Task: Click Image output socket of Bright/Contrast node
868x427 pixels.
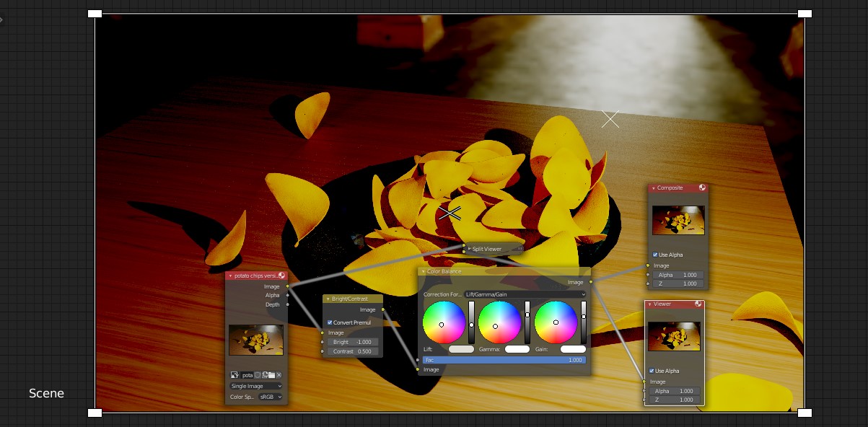Action: [x=383, y=309]
